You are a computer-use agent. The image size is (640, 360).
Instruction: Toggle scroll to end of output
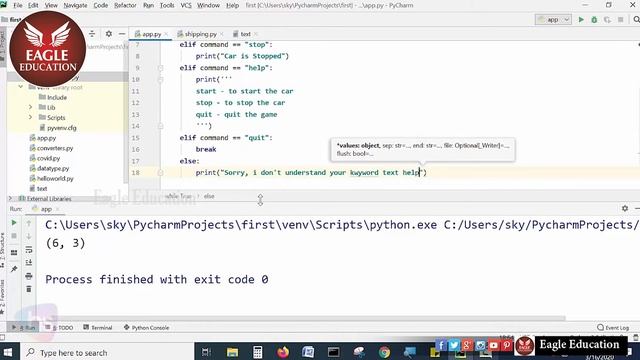click(x=29, y=262)
